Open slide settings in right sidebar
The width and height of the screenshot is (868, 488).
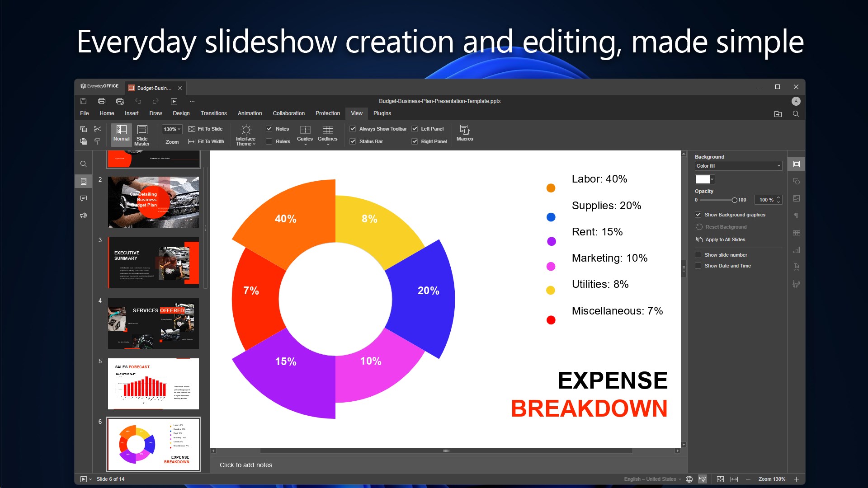point(797,164)
